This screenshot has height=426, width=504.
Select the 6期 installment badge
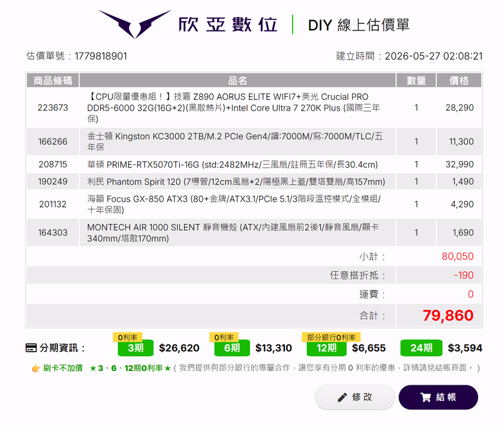click(232, 348)
